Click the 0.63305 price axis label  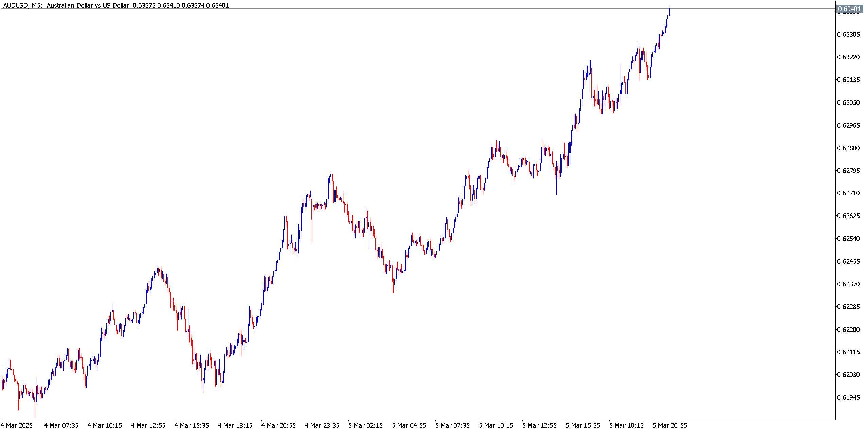pyautogui.click(x=848, y=34)
